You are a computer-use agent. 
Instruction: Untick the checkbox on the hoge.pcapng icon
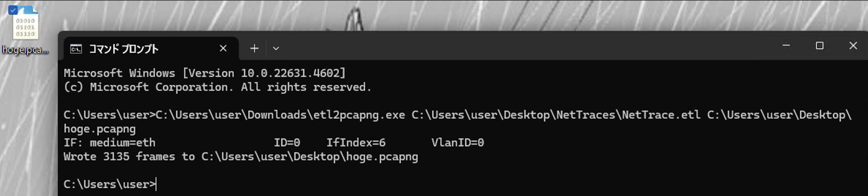[x=13, y=10]
